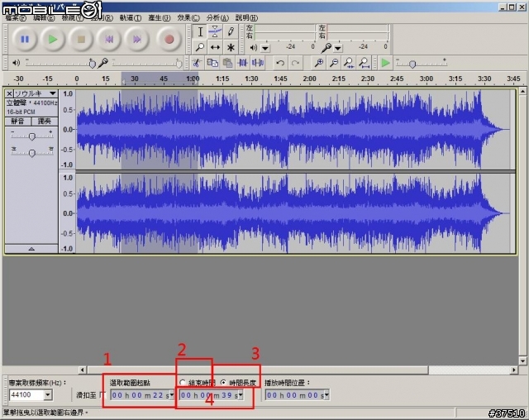
Task: Copy the selection with the Copy icon
Action: [x=212, y=63]
